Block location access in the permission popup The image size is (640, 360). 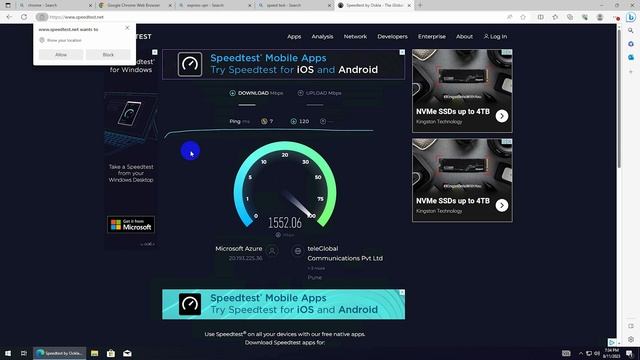click(108, 55)
